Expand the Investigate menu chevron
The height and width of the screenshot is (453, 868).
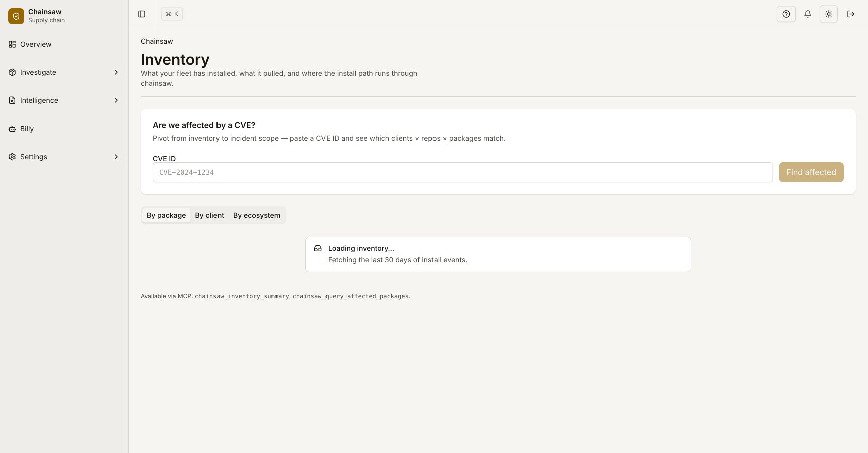pos(116,72)
